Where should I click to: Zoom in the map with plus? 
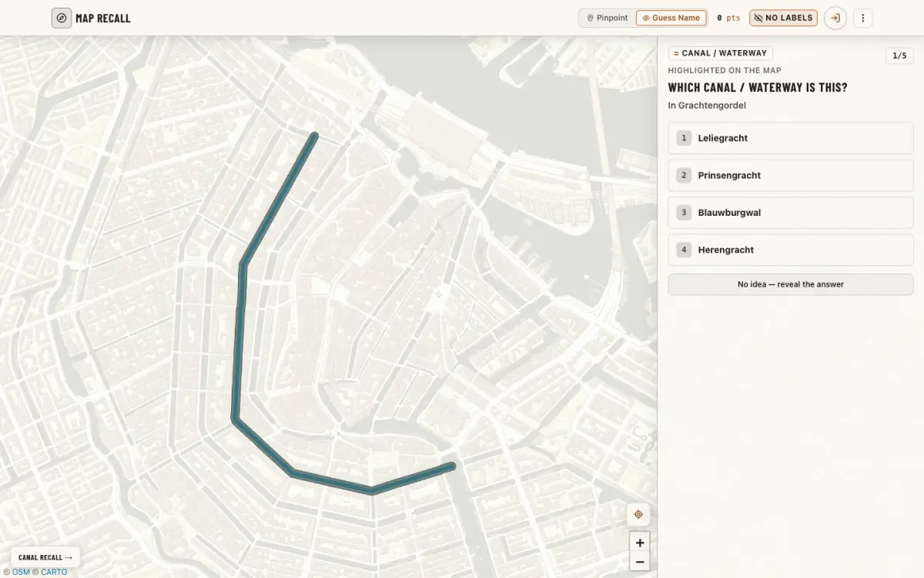pyautogui.click(x=639, y=543)
